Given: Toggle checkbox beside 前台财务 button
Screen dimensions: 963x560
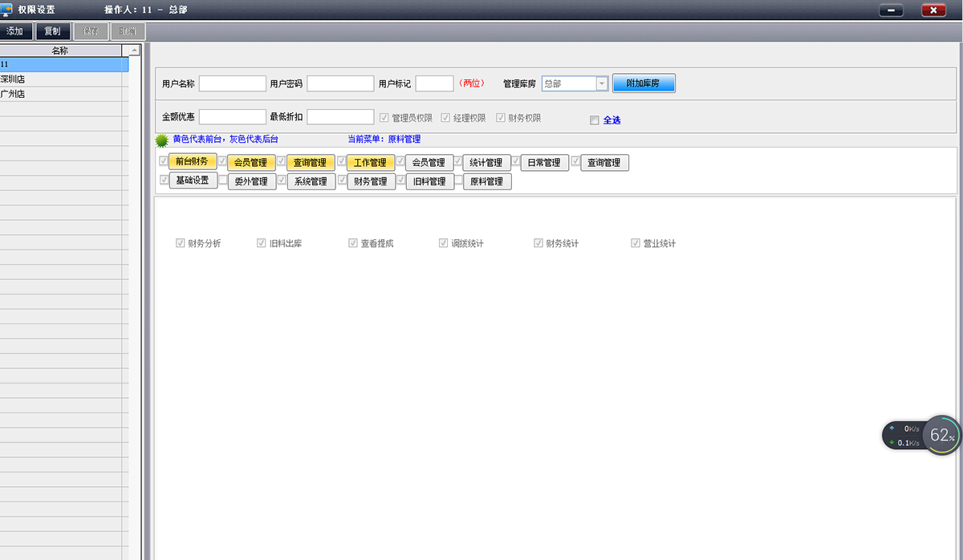Looking at the screenshot, I should coord(164,160).
